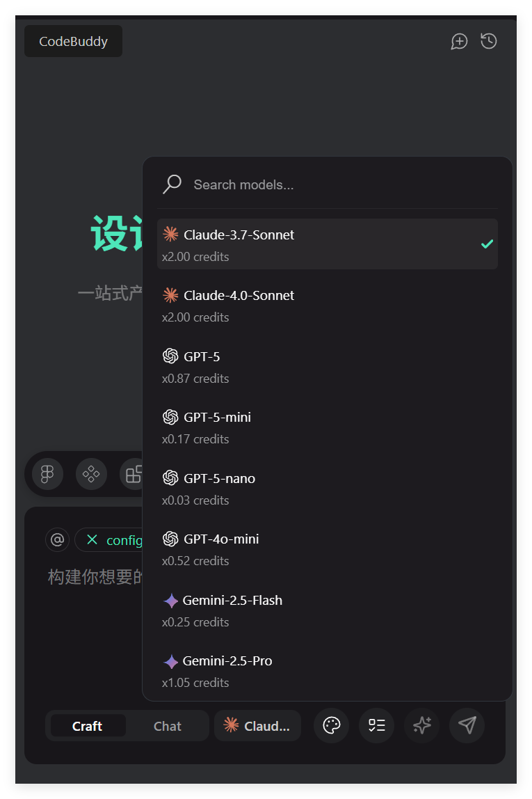Click the new chat icon
The height and width of the screenshot is (799, 532).
coord(459,41)
